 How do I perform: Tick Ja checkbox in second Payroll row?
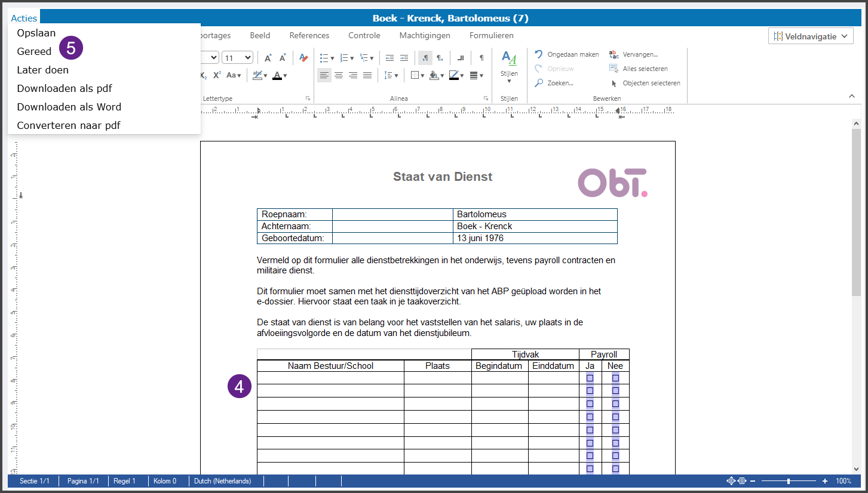590,391
